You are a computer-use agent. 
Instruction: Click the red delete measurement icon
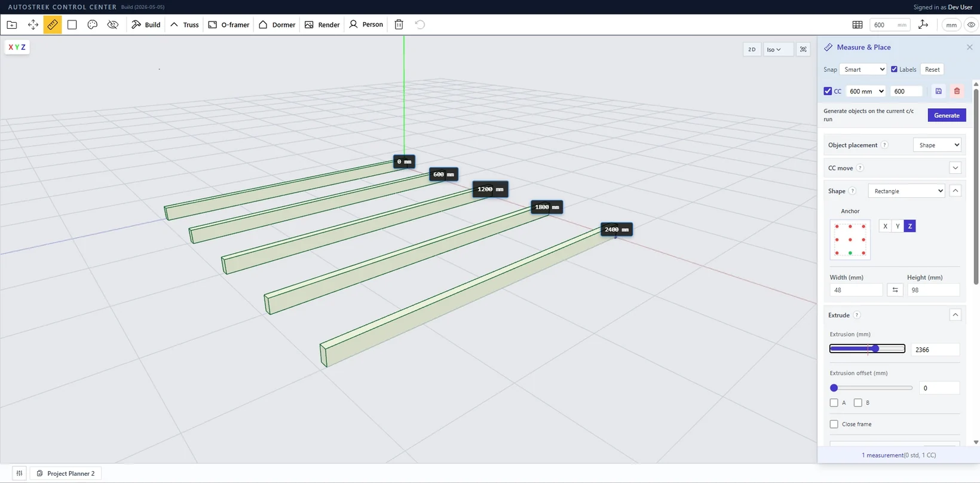pos(957,91)
